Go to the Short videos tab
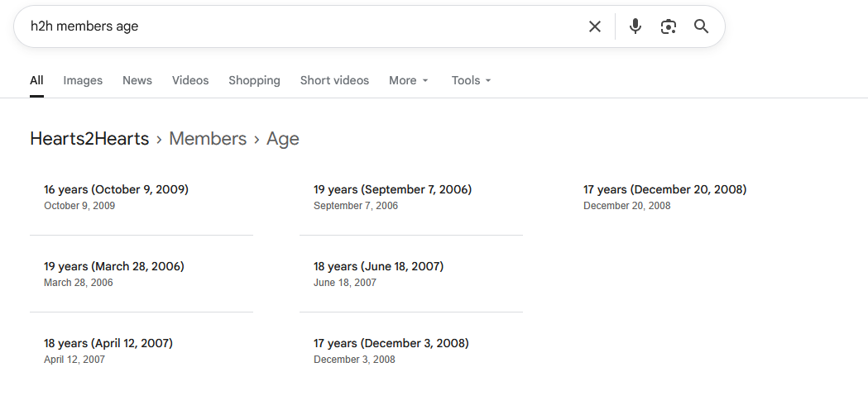 (334, 81)
